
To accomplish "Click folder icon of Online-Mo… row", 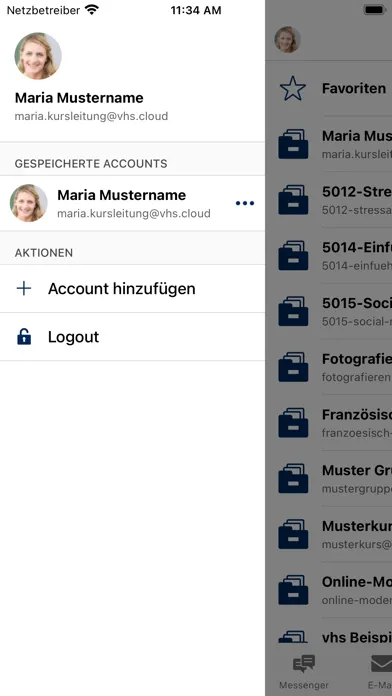I will point(293,590).
